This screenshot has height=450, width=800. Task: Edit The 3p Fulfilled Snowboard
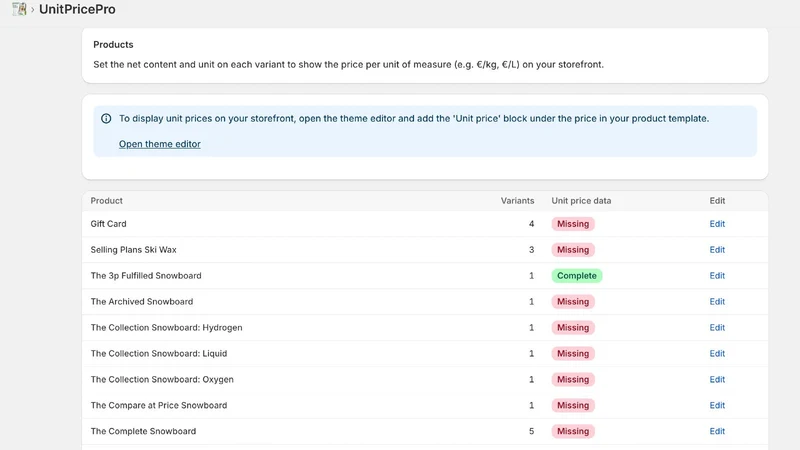[x=717, y=276]
